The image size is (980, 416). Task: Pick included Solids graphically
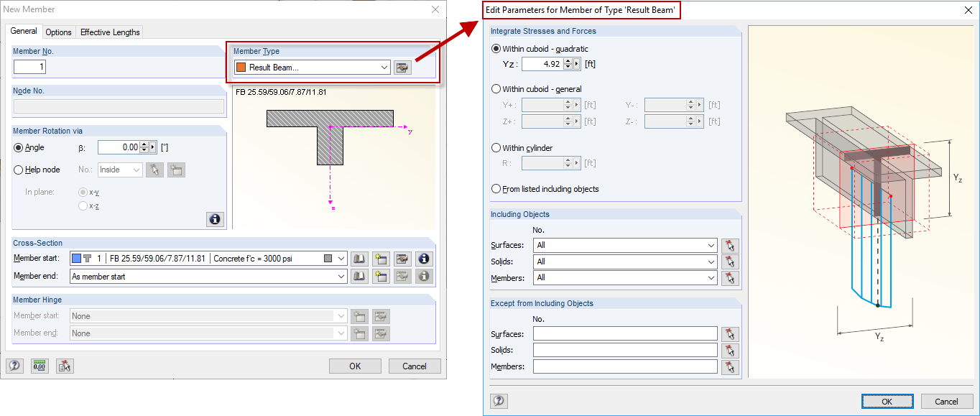[x=731, y=262]
